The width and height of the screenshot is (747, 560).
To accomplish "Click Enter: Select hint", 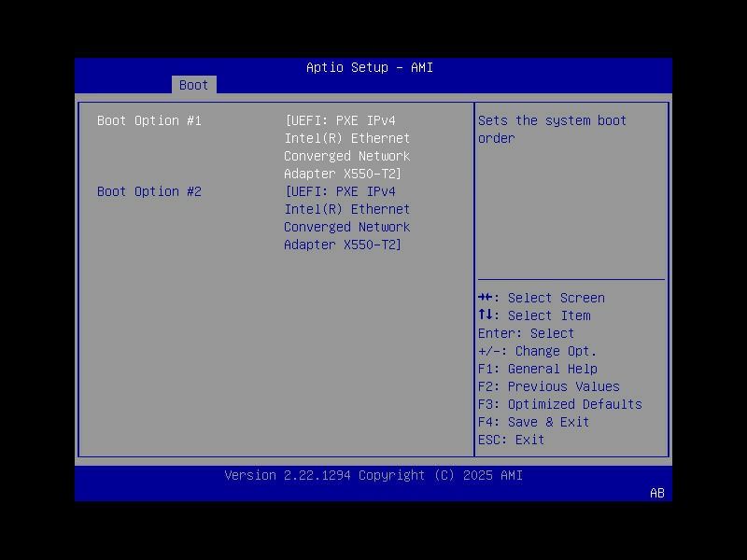I will (x=526, y=333).
